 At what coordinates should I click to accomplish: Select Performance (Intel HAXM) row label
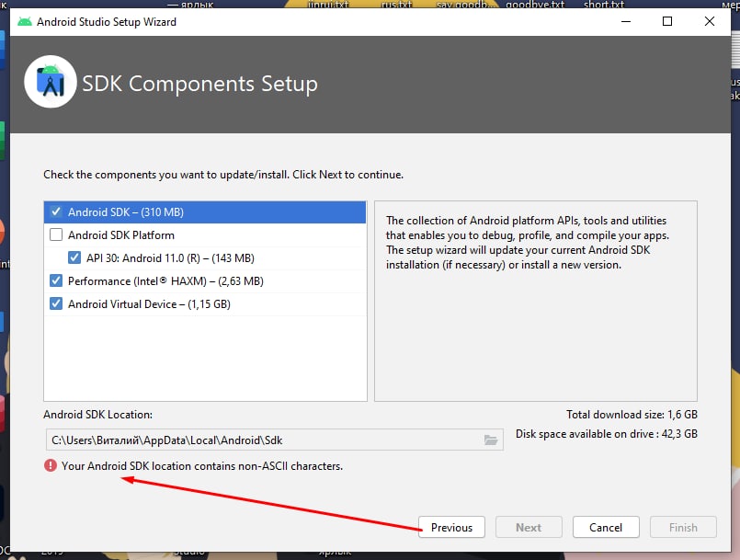(x=165, y=281)
